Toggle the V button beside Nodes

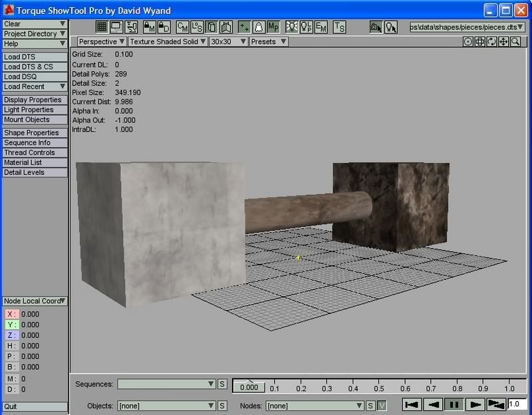tap(382, 405)
